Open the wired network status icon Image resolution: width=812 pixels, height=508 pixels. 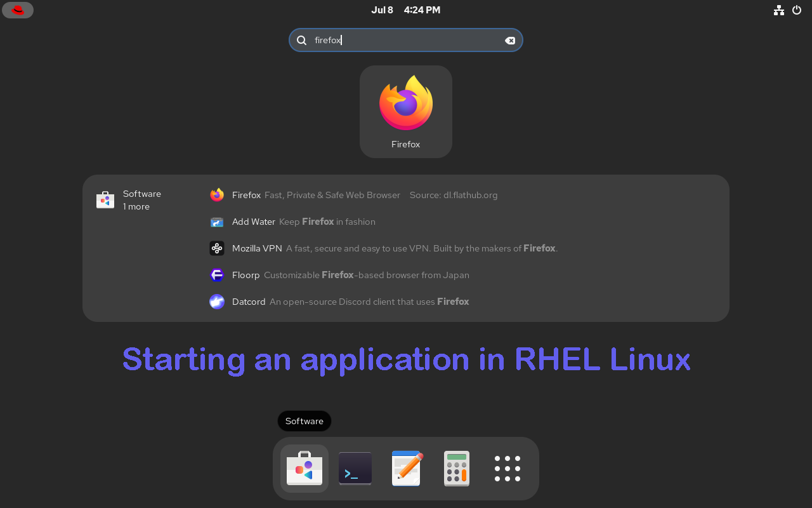779,10
